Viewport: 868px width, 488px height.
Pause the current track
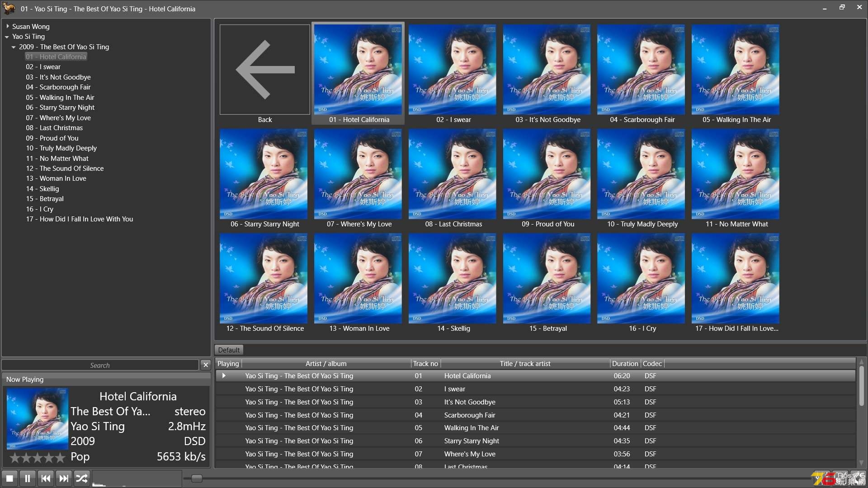tap(28, 478)
